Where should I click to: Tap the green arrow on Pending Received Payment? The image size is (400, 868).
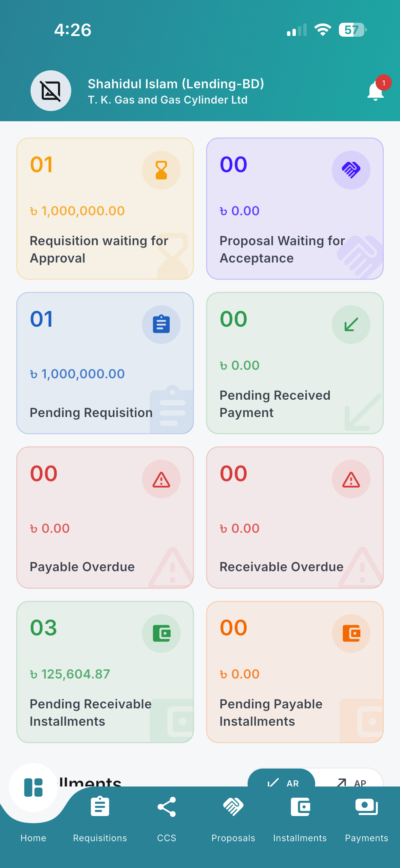(x=351, y=325)
